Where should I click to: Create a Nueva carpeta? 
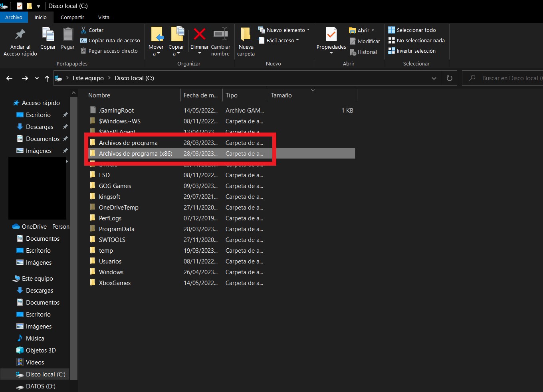[x=246, y=42]
